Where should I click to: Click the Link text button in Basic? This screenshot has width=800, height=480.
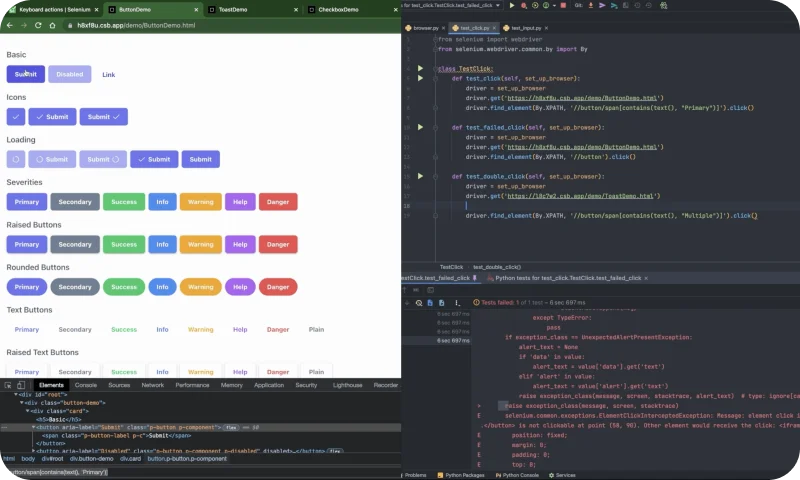pyautogui.click(x=109, y=74)
